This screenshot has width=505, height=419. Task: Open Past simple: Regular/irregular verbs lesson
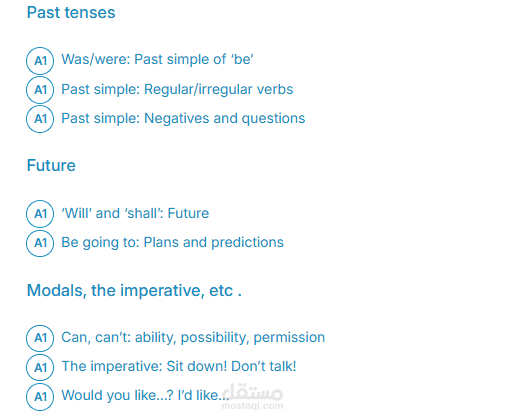click(177, 89)
